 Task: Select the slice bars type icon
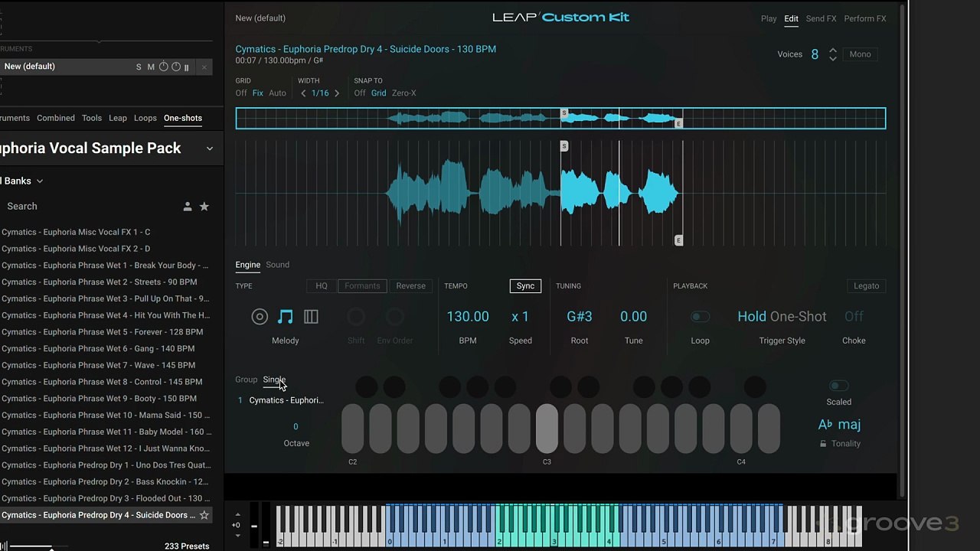[x=311, y=317]
